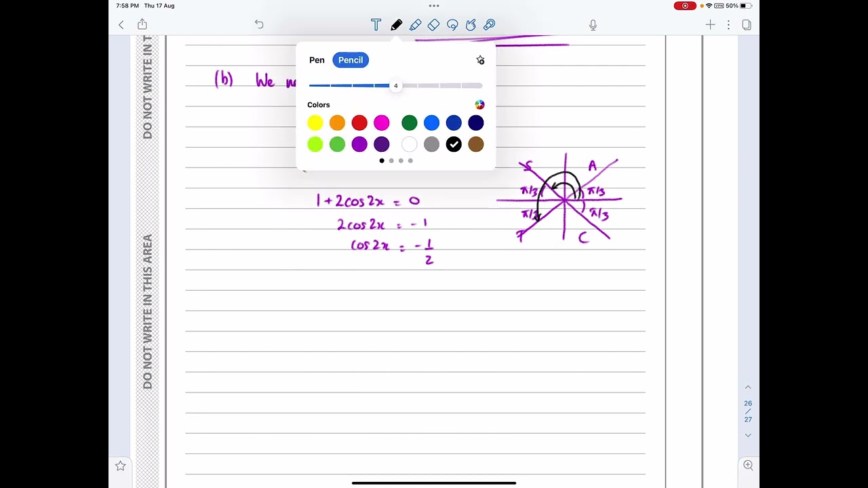The height and width of the screenshot is (488, 868).
Task: Pick the checked black color swatch
Action: tap(454, 144)
